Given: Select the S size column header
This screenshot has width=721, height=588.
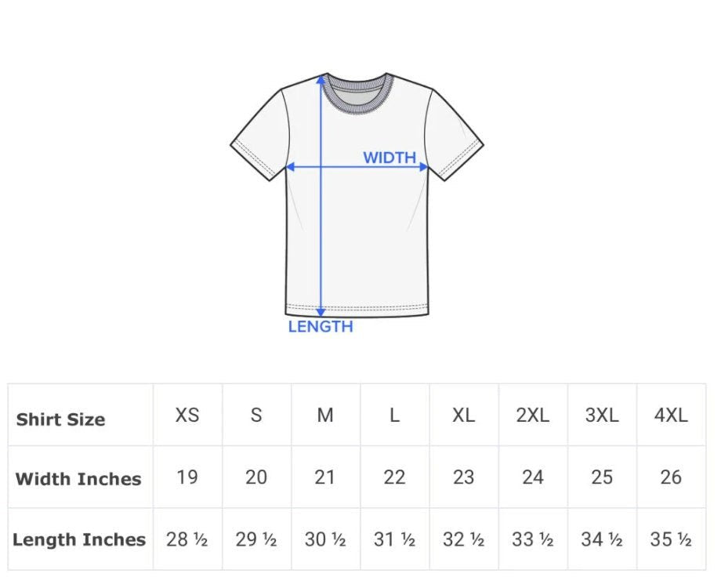Looking at the screenshot, I should (256, 416).
